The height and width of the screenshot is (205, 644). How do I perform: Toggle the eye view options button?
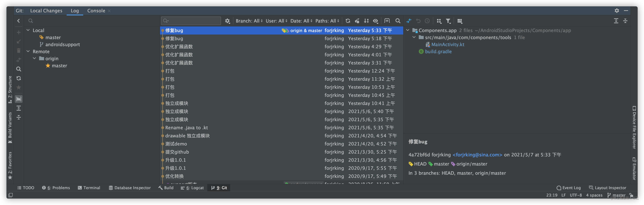(x=376, y=21)
